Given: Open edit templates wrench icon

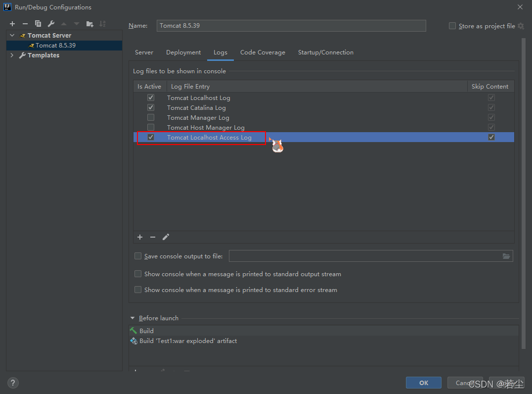Looking at the screenshot, I should [51, 24].
